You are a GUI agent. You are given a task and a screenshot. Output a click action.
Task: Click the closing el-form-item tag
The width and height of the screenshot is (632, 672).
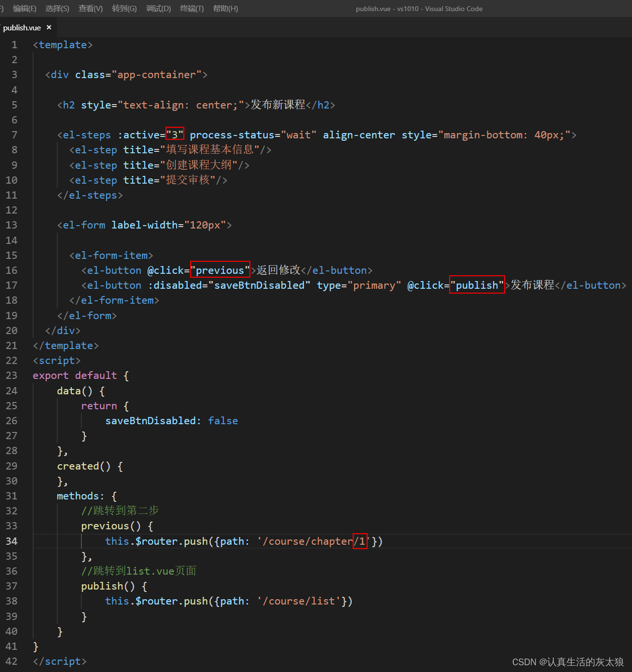[x=114, y=300]
